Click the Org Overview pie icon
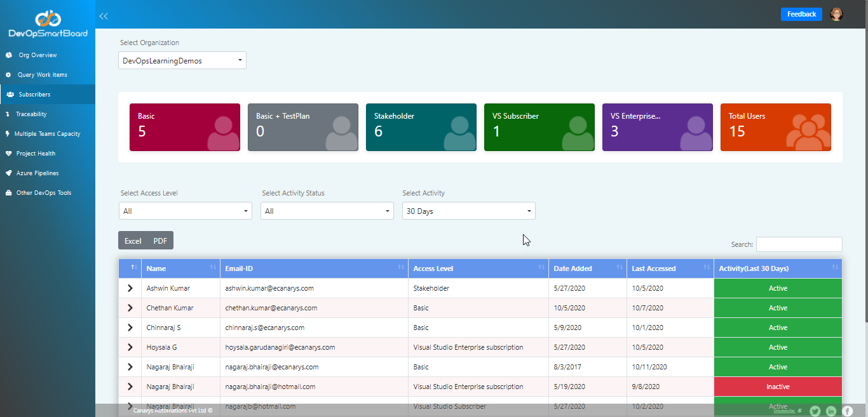 (9, 55)
